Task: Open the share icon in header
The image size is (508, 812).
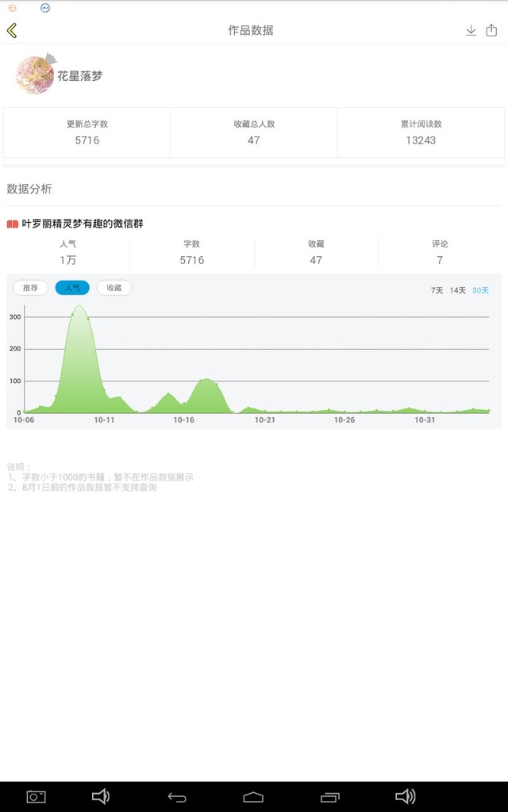Action: pyautogui.click(x=491, y=30)
